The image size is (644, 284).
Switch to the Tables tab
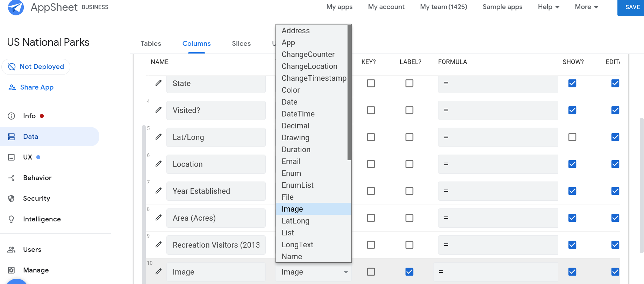pos(151,44)
